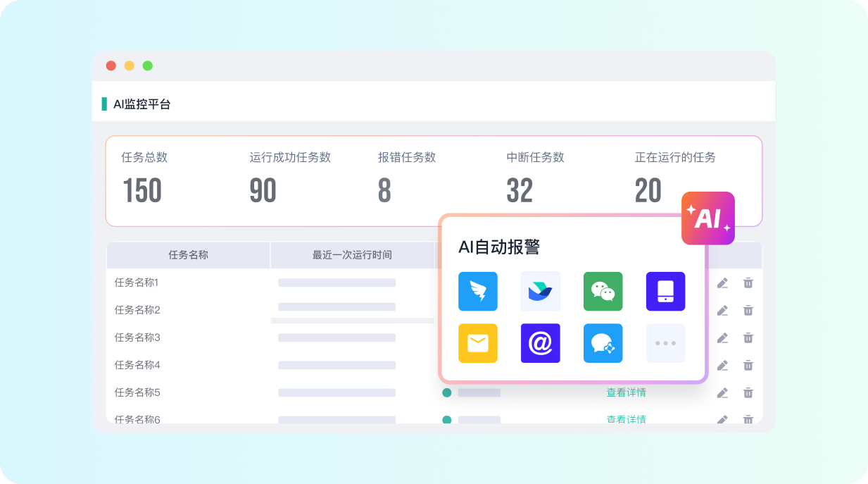The image size is (868, 484).
Task: Click the AI监控平台 title
Action: (x=142, y=104)
